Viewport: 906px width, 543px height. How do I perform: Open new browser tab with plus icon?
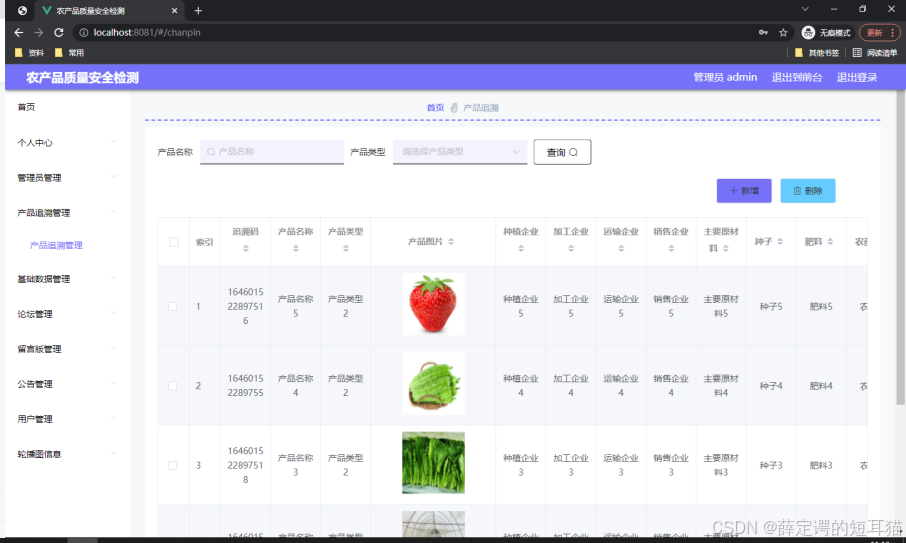pos(198,10)
